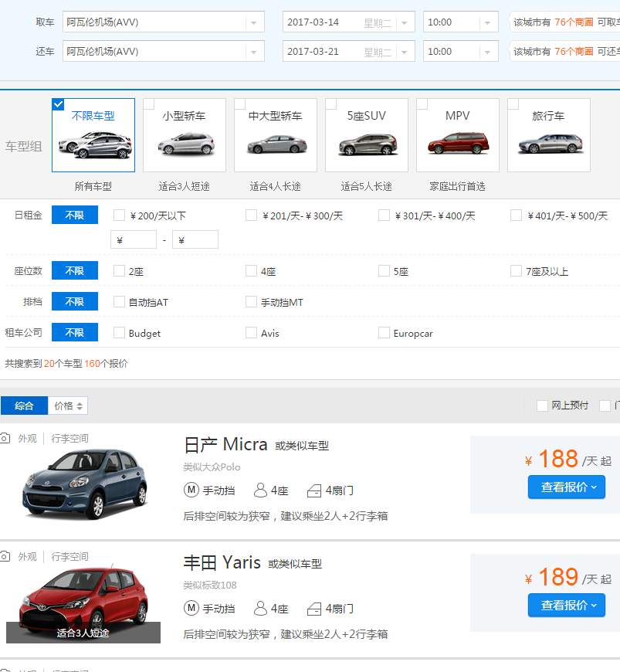Choose the 中大型轿车 car type image

[276, 143]
